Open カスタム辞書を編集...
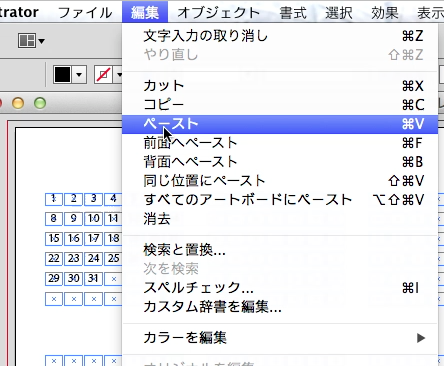The image size is (444, 366). (x=280, y=307)
